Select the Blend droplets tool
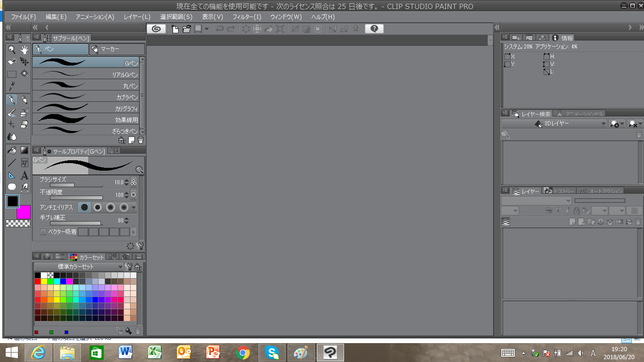 coord(12,137)
